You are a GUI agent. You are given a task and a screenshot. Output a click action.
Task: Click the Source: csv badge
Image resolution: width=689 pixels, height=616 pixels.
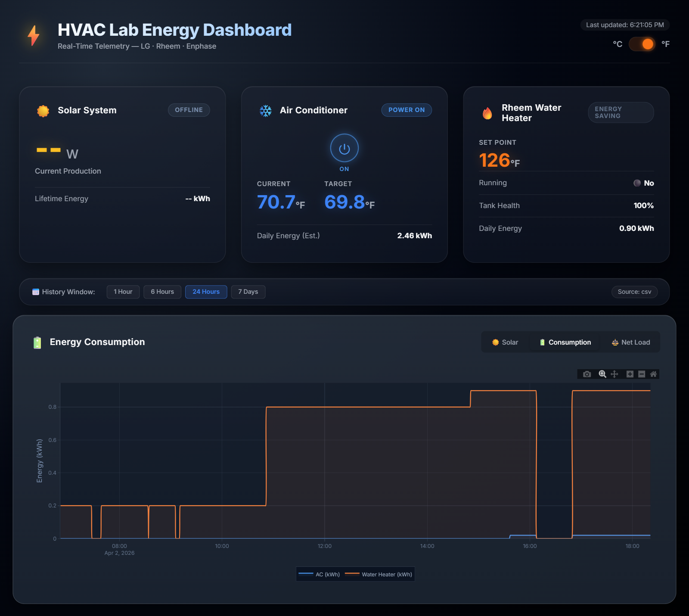click(x=634, y=292)
